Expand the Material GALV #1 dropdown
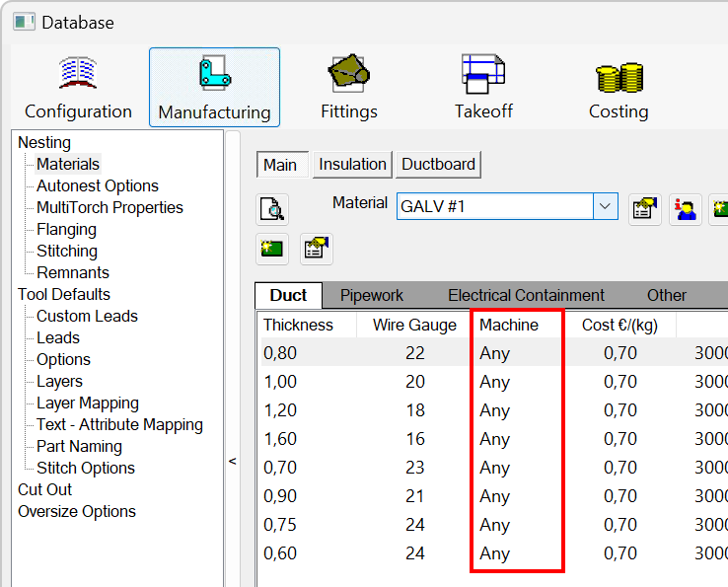Viewport: 728px width, 587px height. point(605,206)
